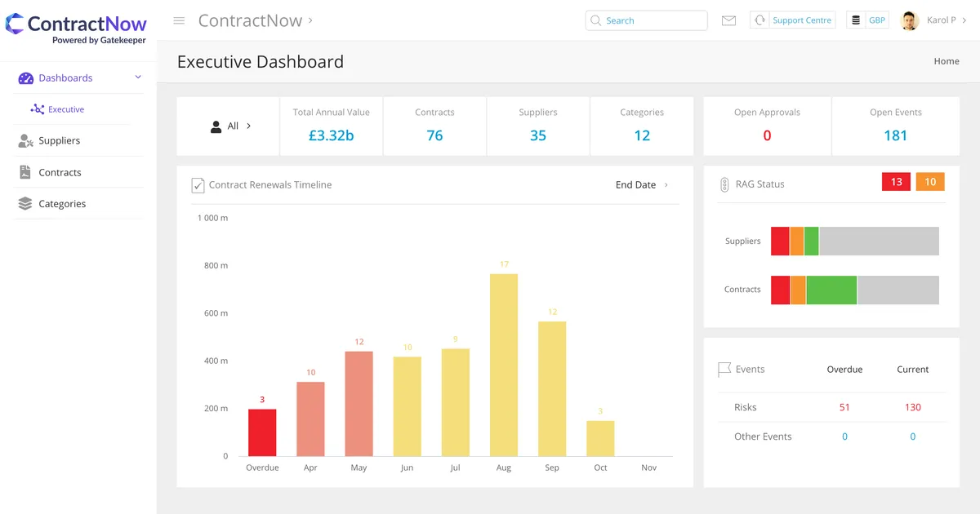The height and width of the screenshot is (514, 980).
Task: Expand the Karol P account dropdown
Action: tap(964, 20)
